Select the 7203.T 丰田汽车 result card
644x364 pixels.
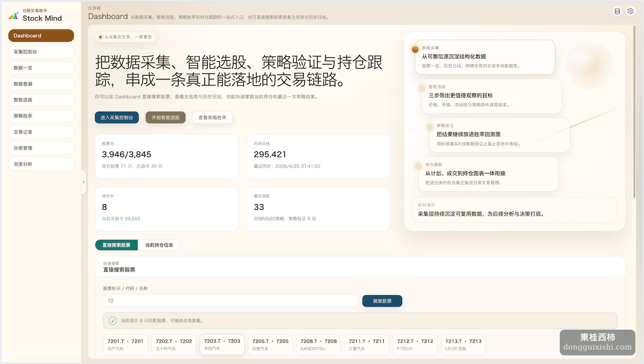click(222, 344)
